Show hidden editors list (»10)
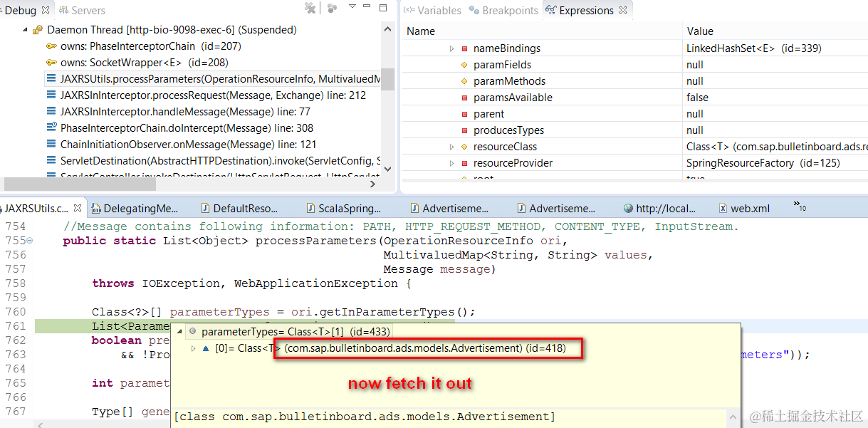This screenshot has width=868, height=428. point(800,207)
